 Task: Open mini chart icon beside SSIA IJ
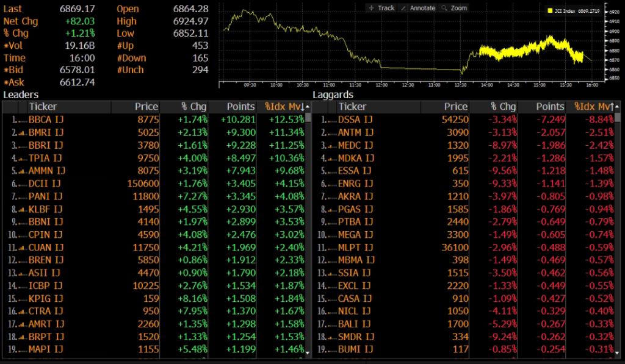coord(333,273)
